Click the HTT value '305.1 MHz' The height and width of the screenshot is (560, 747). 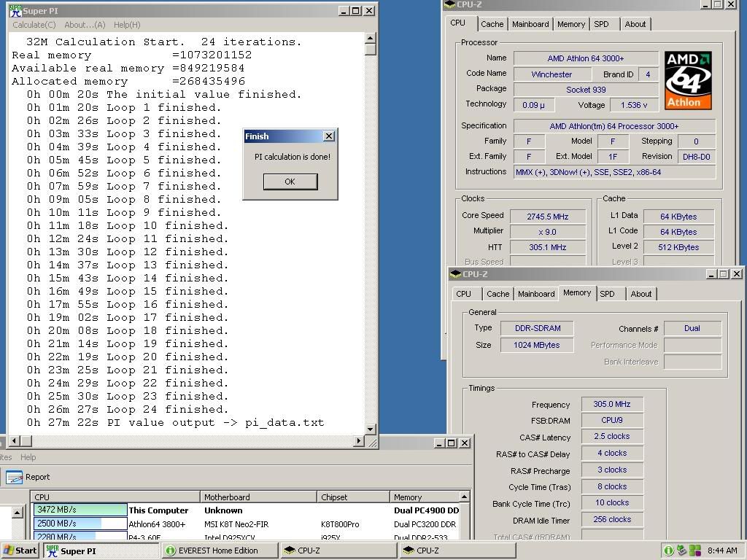tap(548, 247)
